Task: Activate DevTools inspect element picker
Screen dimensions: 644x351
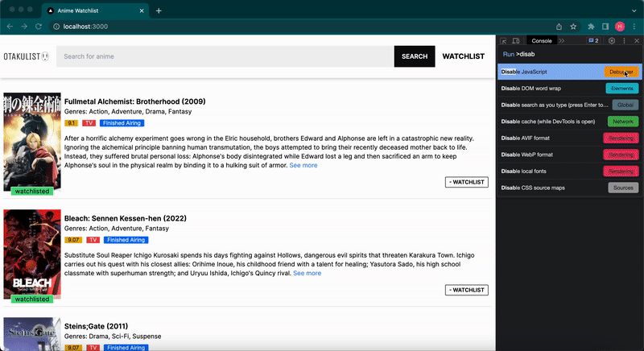Action: click(x=504, y=40)
